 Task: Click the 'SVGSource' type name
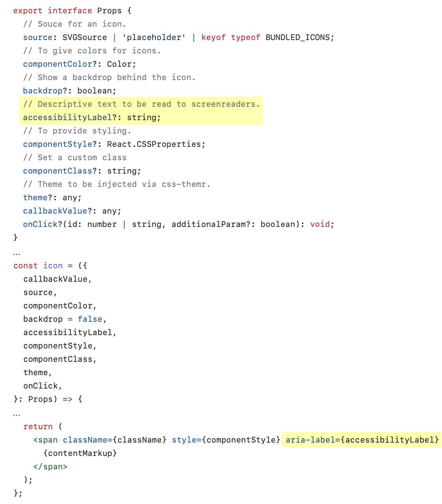85,37
